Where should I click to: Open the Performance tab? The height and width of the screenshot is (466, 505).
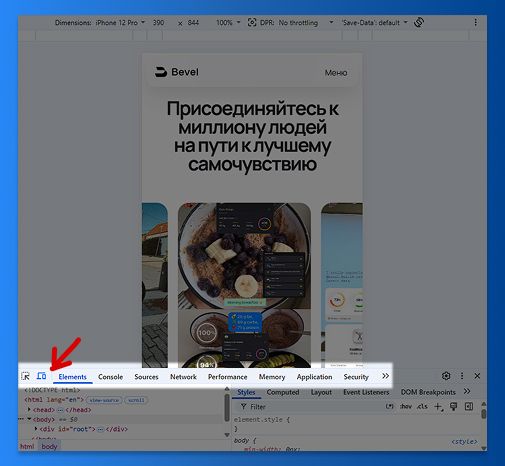pos(227,377)
